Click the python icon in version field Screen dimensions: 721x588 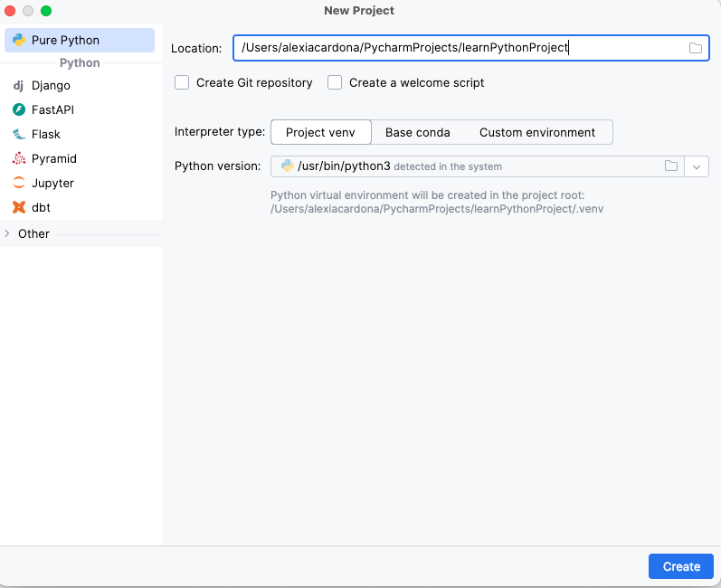pyautogui.click(x=288, y=166)
